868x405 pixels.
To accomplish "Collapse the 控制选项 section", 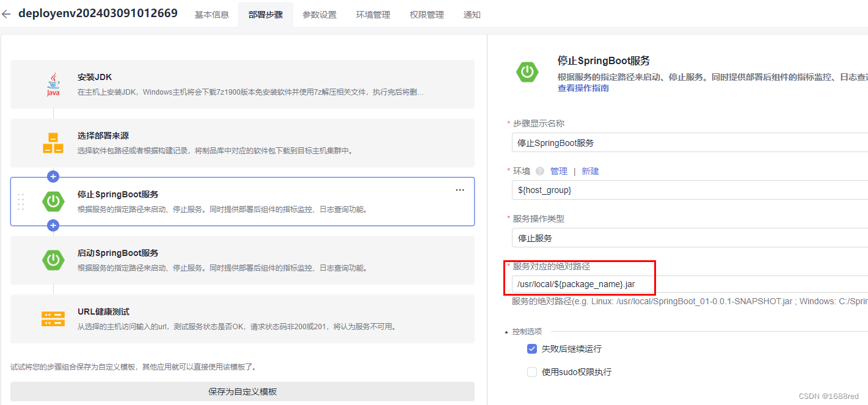I will pyautogui.click(x=506, y=332).
